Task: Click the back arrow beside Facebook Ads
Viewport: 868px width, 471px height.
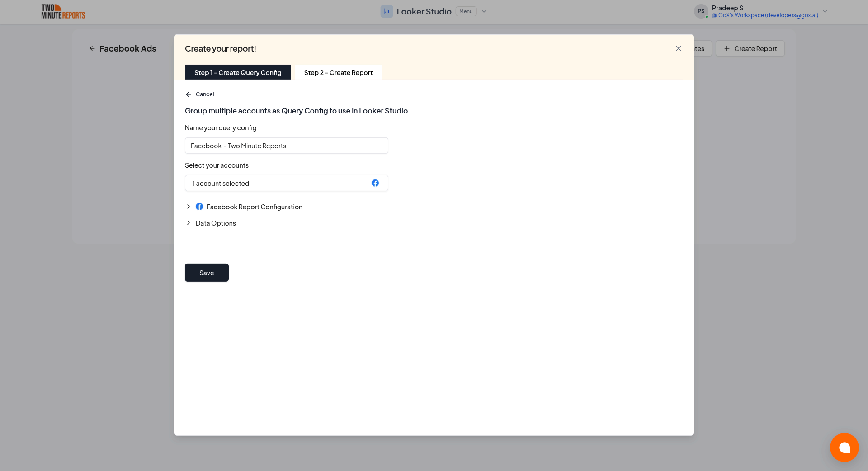Action: coord(92,48)
